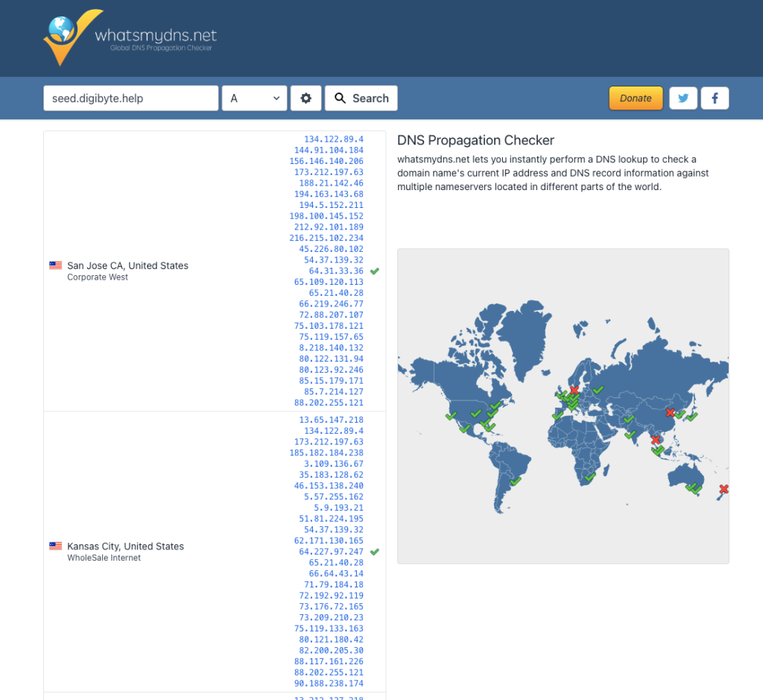Screen dimensions: 763x700
Task: Click the red X marker near New Zealand
Action: tap(723, 489)
